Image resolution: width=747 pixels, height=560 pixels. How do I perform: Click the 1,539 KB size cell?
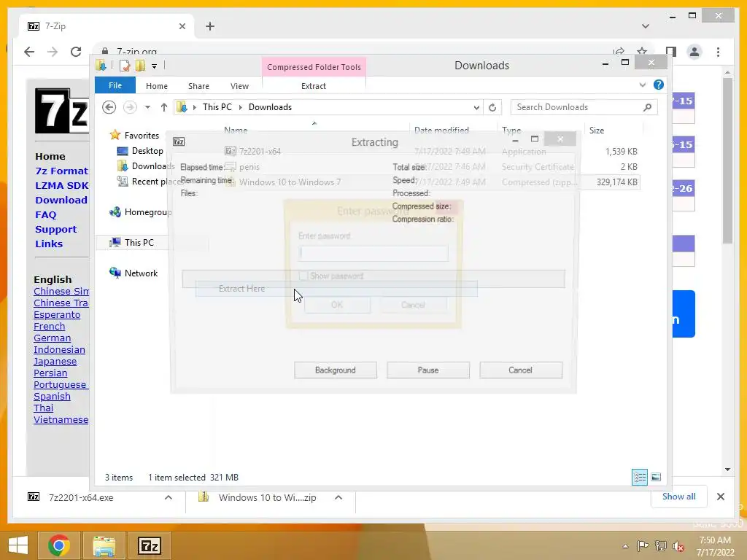tap(622, 152)
